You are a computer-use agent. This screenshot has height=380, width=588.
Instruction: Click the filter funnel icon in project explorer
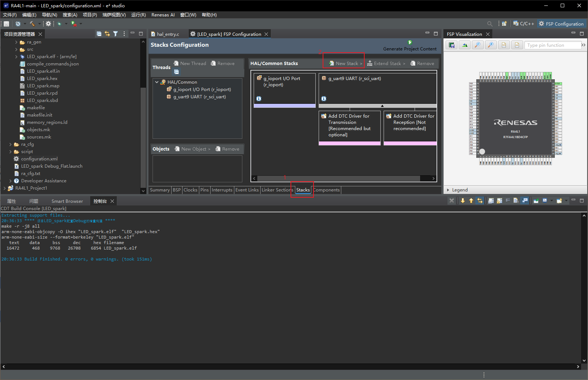click(x=115, y=34)
